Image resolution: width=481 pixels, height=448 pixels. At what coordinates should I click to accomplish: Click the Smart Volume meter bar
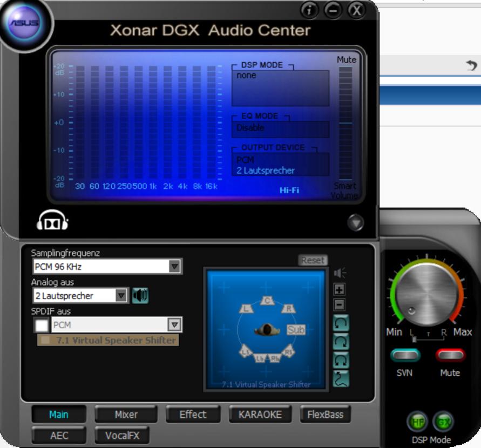coord(345,123)
